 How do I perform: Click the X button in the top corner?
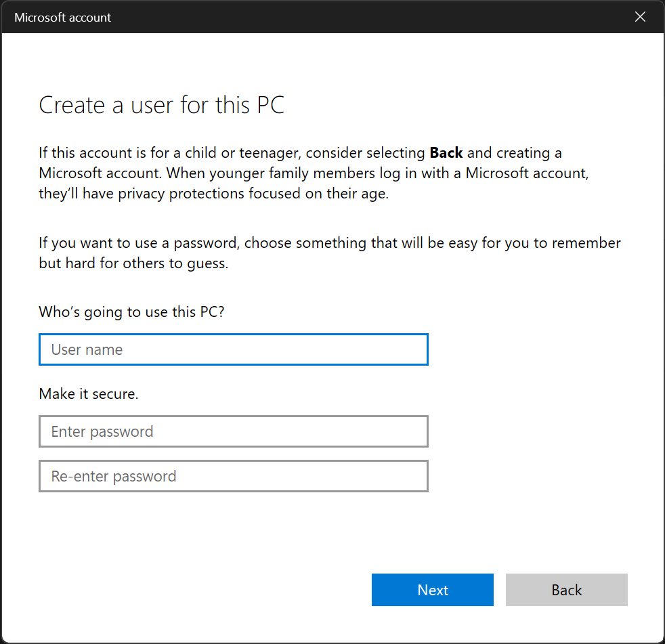click(x=640, y=17)
